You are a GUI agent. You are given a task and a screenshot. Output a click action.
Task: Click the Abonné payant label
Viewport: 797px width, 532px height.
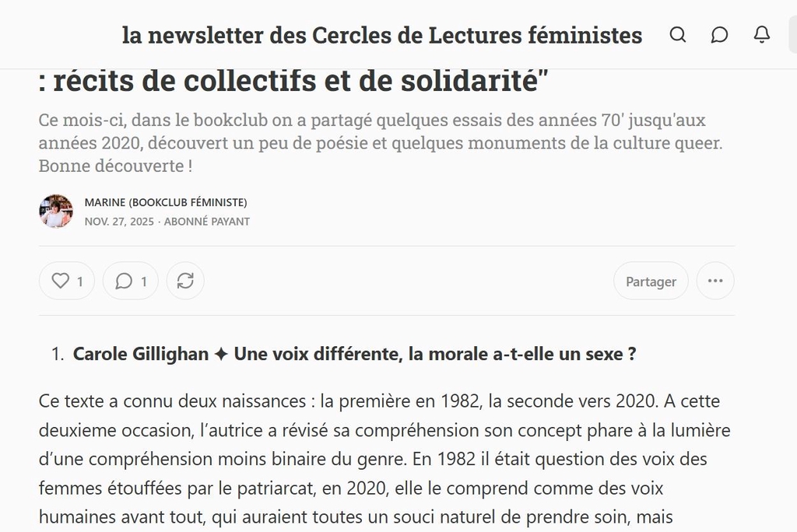[207, 222]
